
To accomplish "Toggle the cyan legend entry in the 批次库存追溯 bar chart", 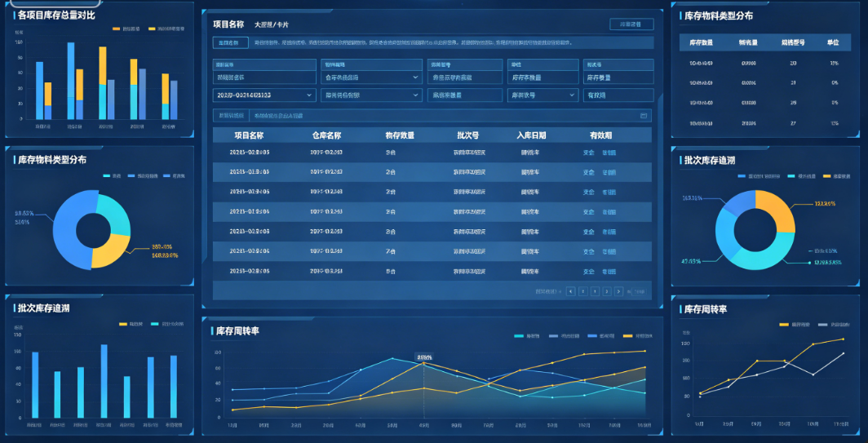I will tap(168, 323).
